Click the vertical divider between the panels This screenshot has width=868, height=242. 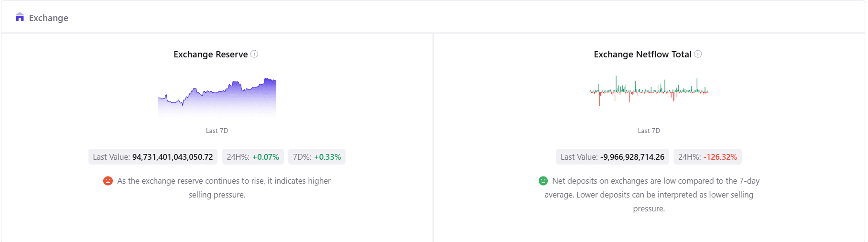click(433, 138)
